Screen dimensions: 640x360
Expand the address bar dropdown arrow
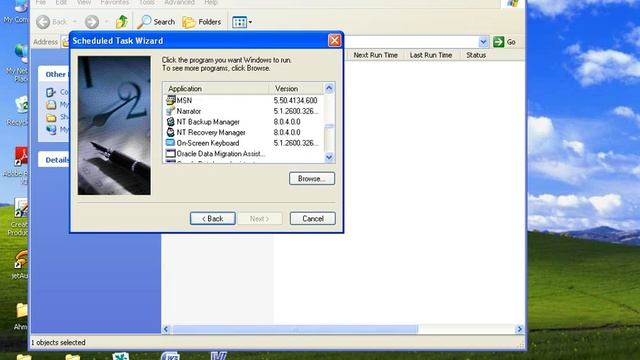pyautogui.click(x=483, y=42)
